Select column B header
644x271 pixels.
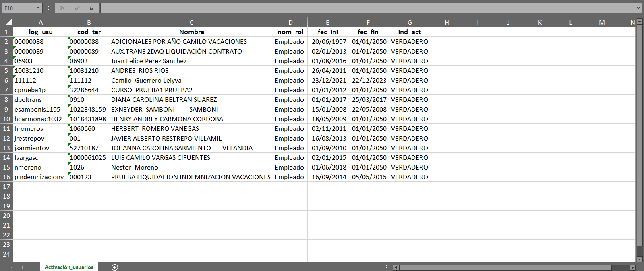[89, 22]
